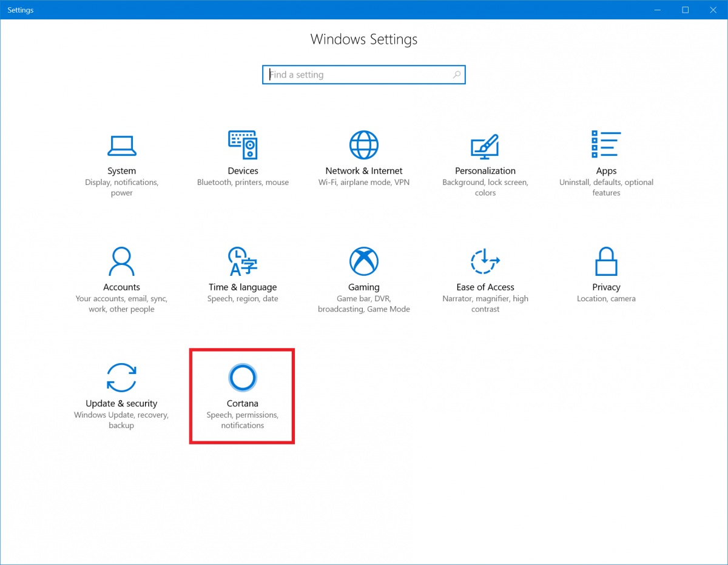The height and width of the screenshot is (565, 728).
Task: Open Time & language settings
Action: coord(243,273)
